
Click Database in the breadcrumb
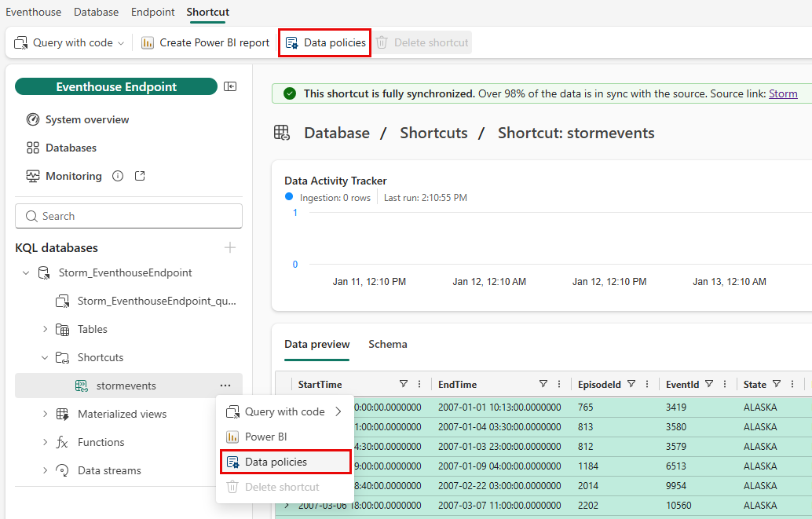tap(337, 133)
